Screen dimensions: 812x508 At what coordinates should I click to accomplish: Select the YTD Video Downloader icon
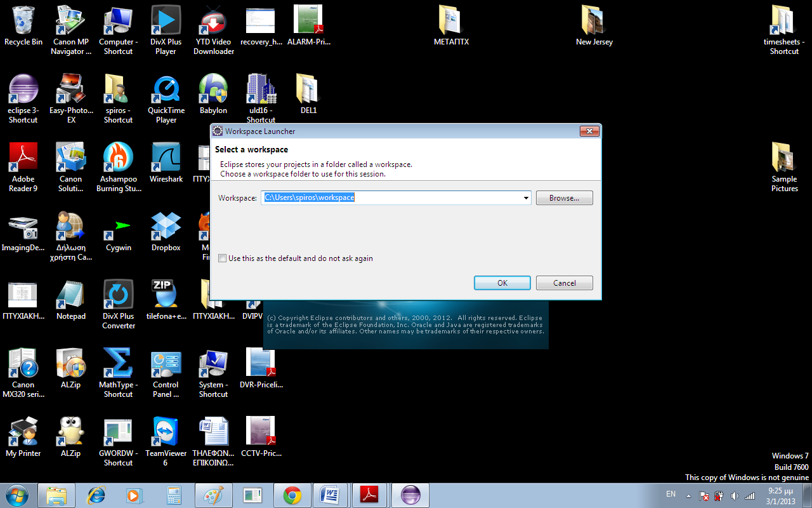point(214,30)
